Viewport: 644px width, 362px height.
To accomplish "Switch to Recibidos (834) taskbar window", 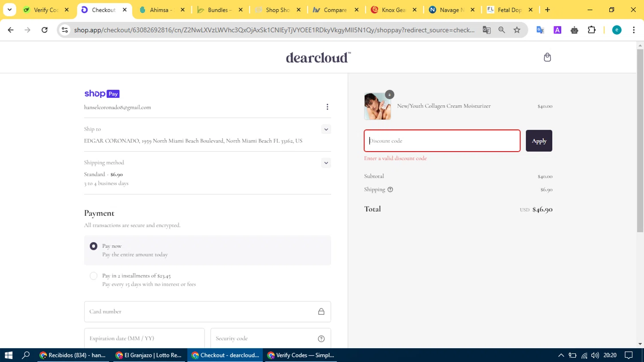I will point(73,355).
